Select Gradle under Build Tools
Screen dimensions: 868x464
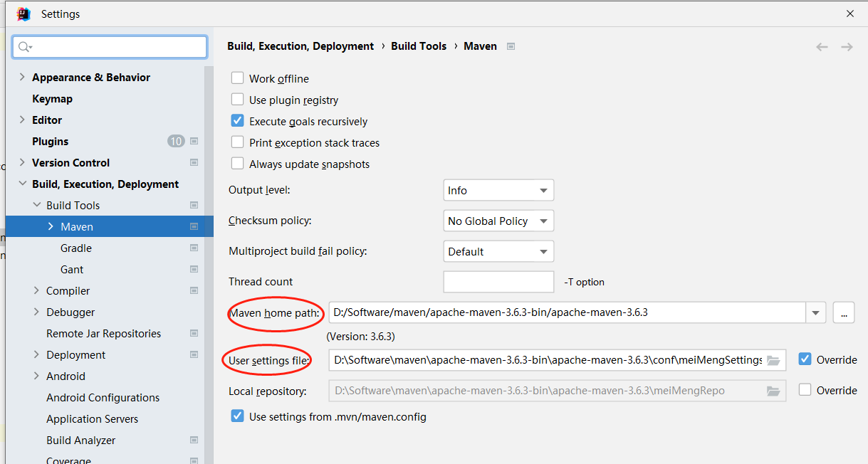76,248
